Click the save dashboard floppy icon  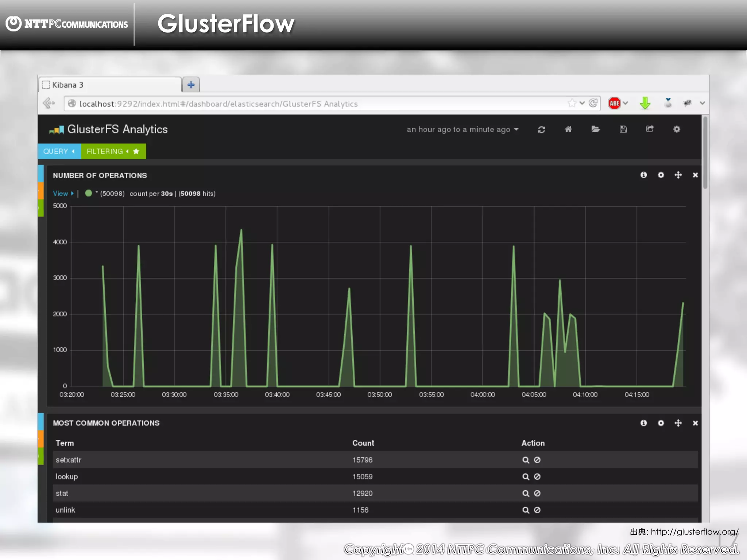click(623, 129)
